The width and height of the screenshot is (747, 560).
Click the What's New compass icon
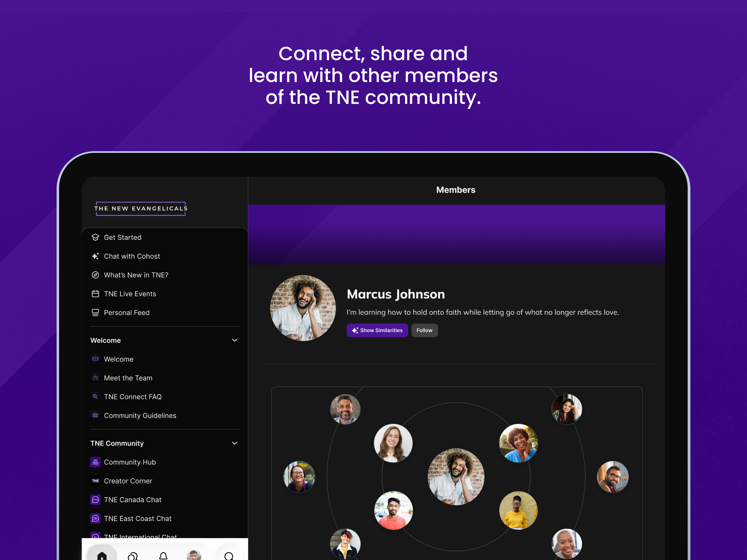95,275
